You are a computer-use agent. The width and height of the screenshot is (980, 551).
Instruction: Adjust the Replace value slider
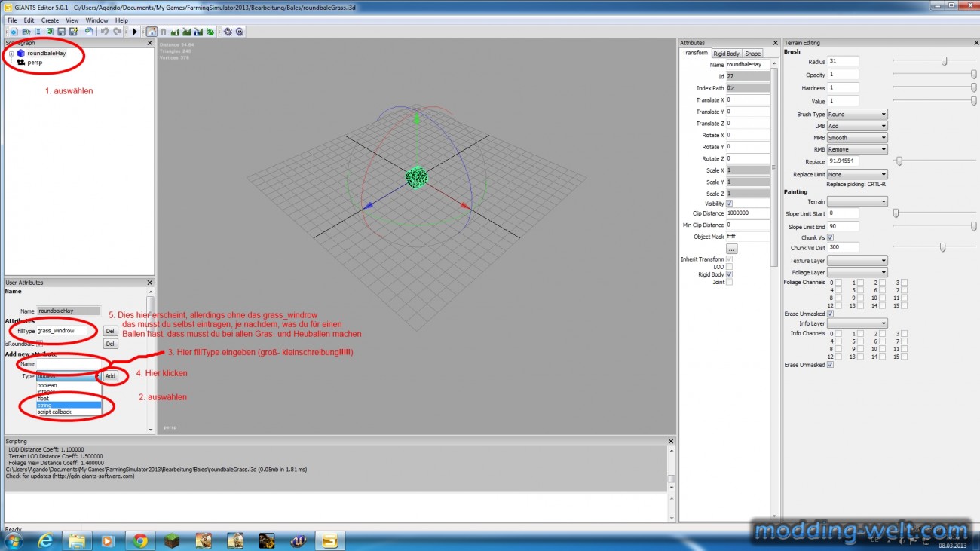tap(899, 161)
